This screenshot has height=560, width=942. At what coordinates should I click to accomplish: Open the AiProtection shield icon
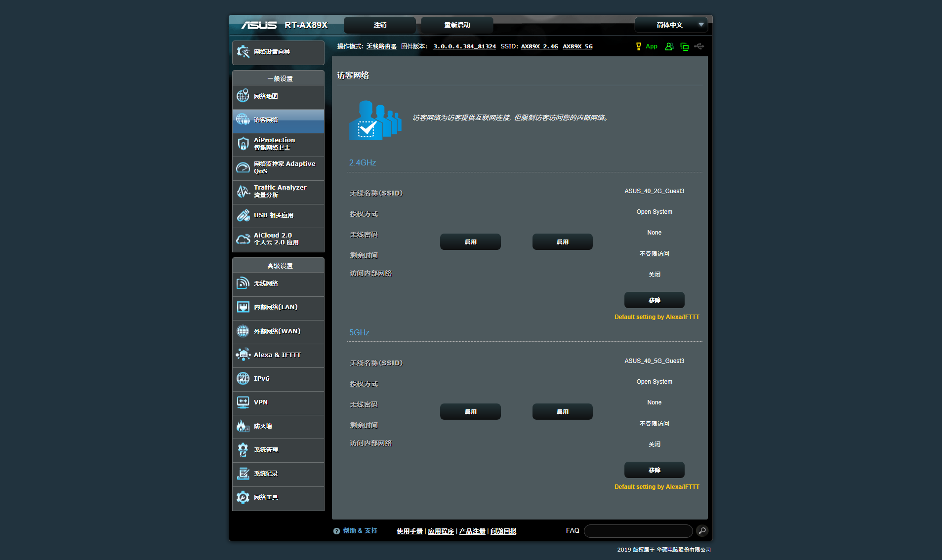pos(243,144)
